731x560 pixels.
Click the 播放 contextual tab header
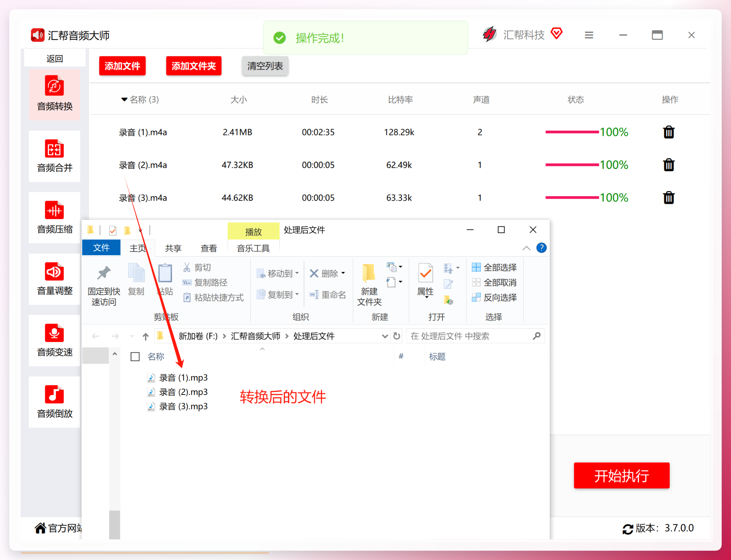(x=253, y=231)
